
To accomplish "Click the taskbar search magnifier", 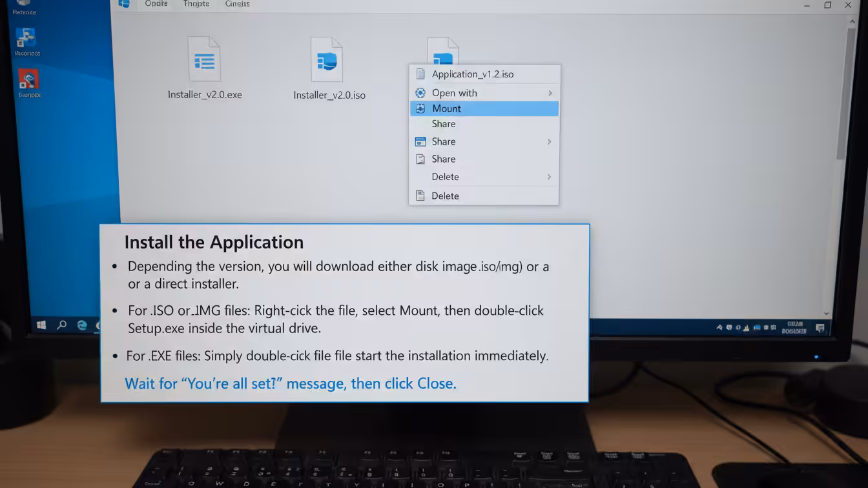I will [x=62, y=325].
